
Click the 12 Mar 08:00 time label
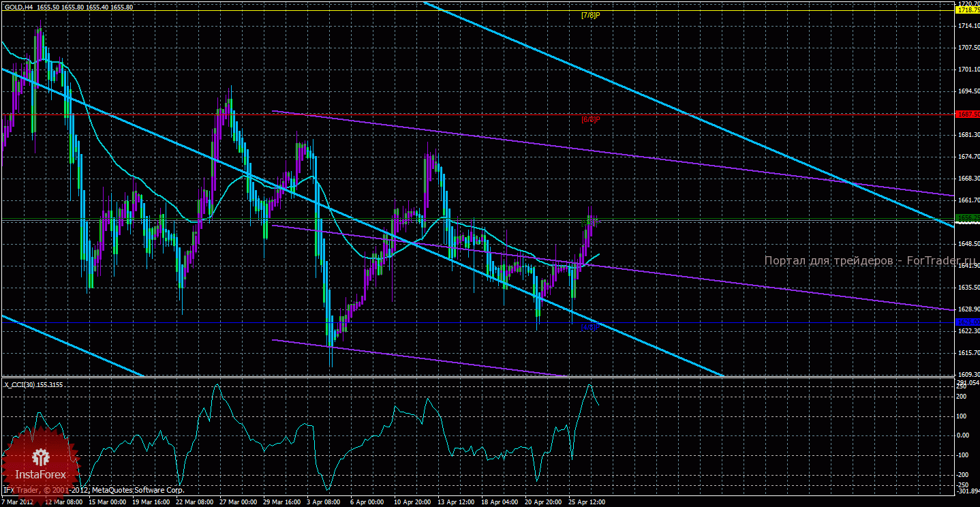click(x=65, y=502)
